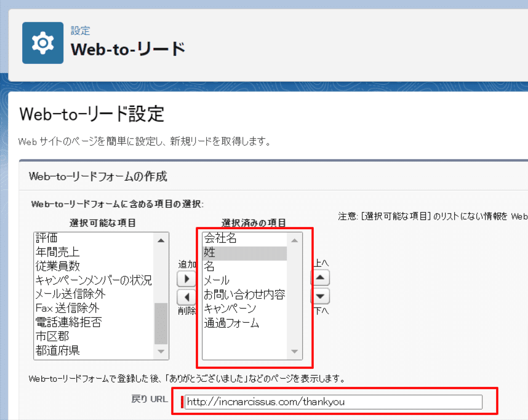Image resolution: width=528 pixels, height=420 pixels.
Task: Select 通過フォーム in selected fields
Action: [x=245, y=323]
